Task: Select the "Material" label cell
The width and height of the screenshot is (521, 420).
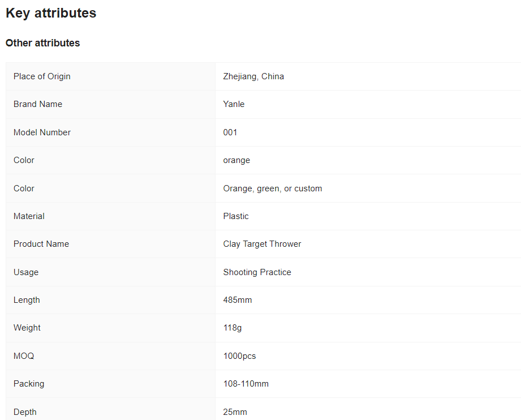Action: tap(29, 216)
